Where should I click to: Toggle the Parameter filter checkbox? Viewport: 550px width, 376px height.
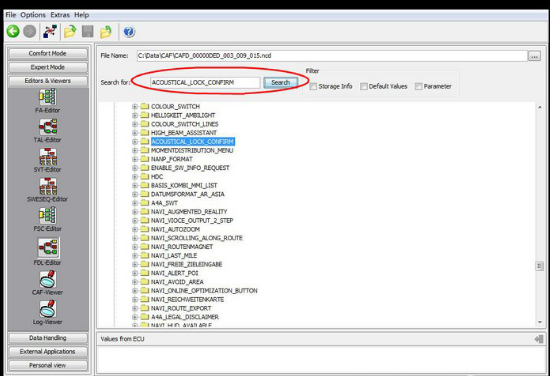pos(418,86)
